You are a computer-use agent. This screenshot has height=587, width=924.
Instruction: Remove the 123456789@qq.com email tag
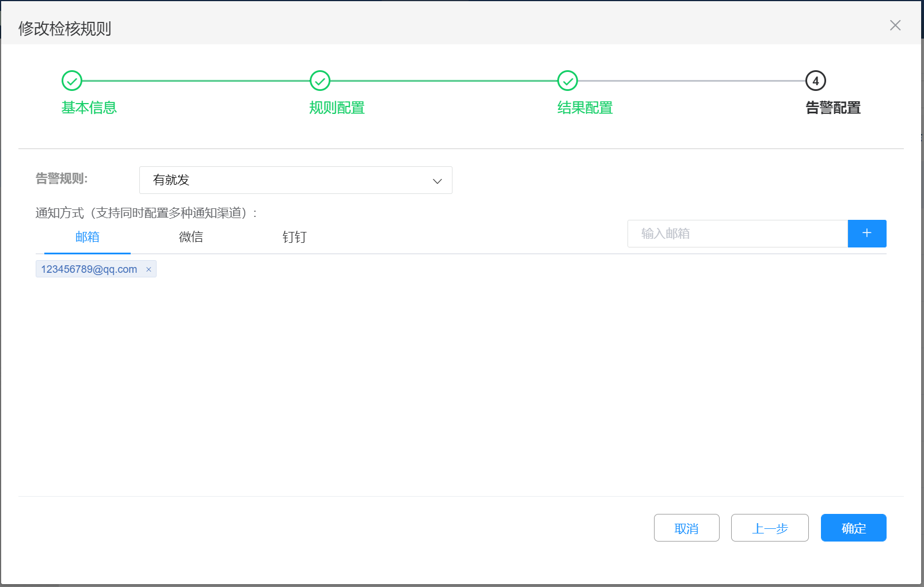click(x=149, y=269)
